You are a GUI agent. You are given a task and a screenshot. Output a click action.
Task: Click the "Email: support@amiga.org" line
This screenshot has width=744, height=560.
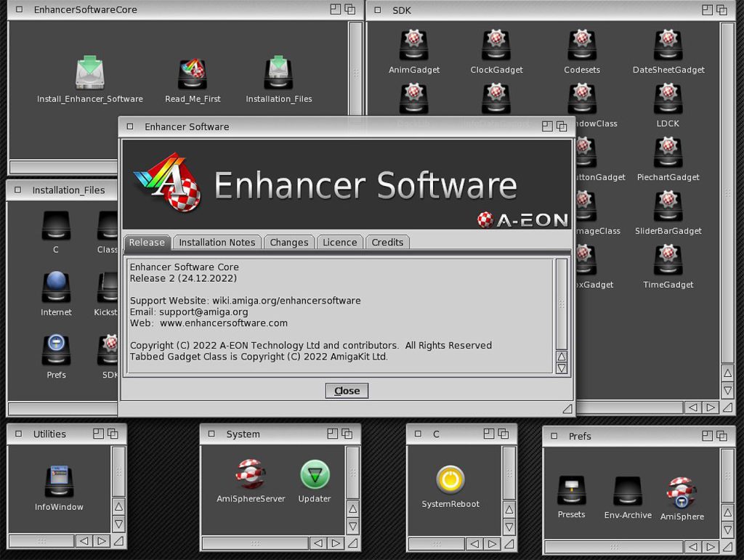[189, 312]
